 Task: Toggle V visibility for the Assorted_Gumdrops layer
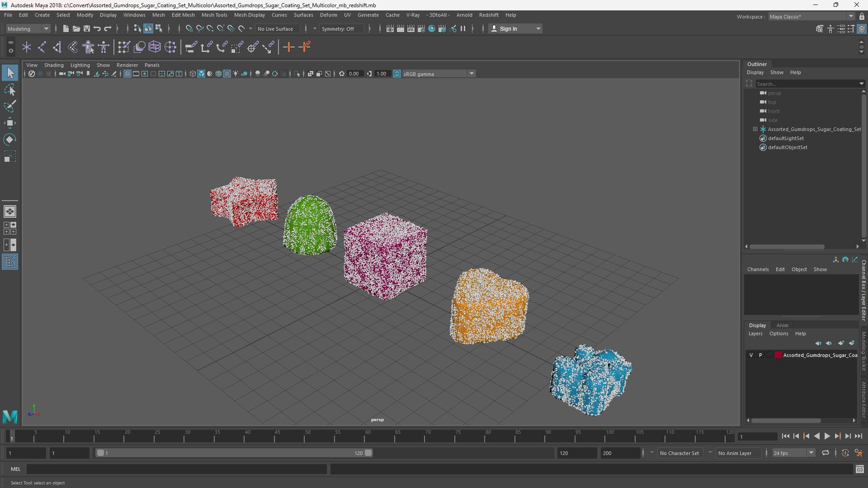point(751,355)
